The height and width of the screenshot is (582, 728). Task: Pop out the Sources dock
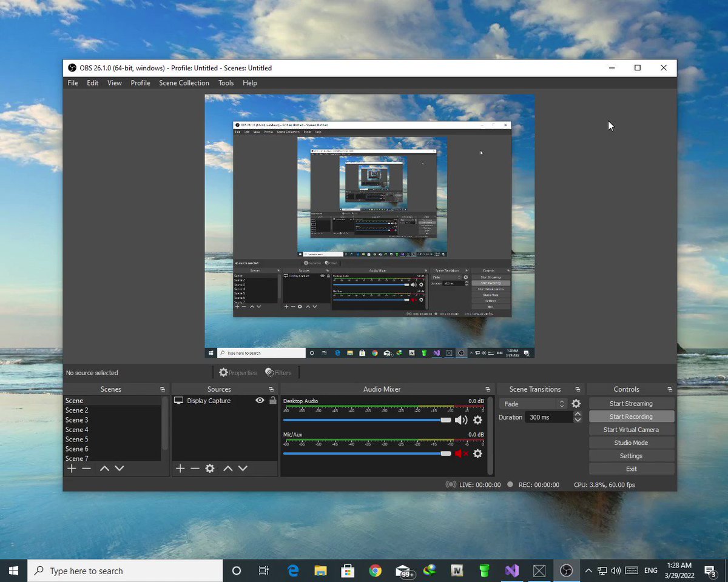271,389
